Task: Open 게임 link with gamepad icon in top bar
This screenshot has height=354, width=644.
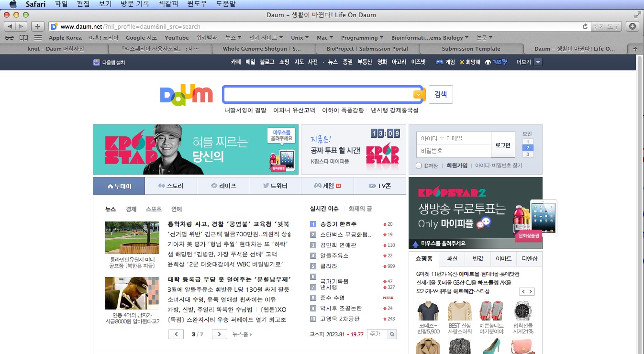Action: coord(445,62)
